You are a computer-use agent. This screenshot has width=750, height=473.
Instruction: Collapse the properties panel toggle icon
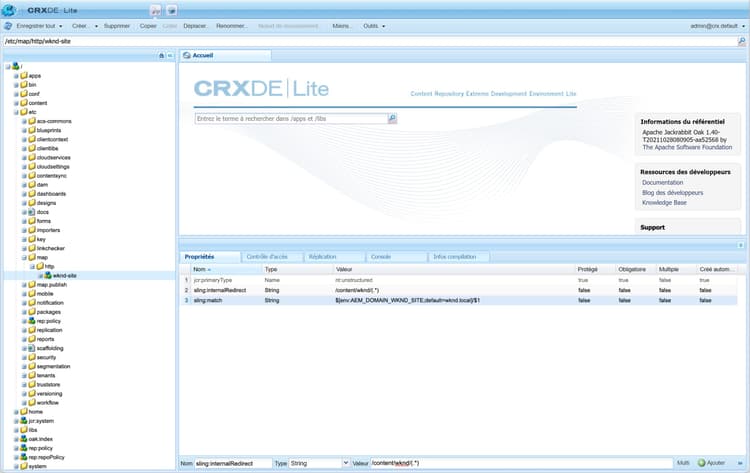click(x=740, y=245)
